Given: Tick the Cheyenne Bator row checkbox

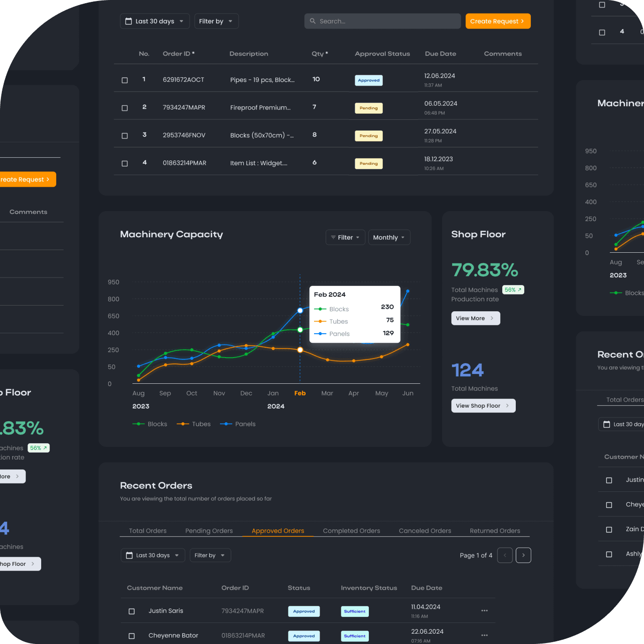Looking at the screenshot, I should (x=132, y=636).
